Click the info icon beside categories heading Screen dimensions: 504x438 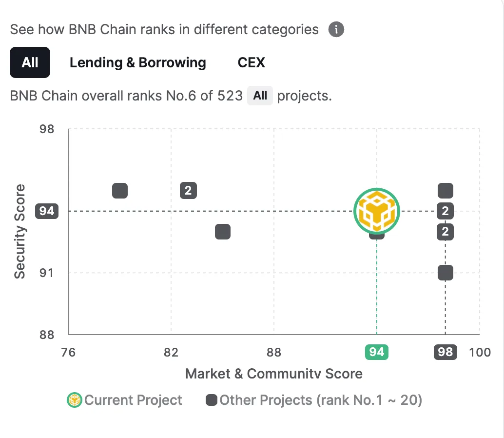(x=336, y=30)
